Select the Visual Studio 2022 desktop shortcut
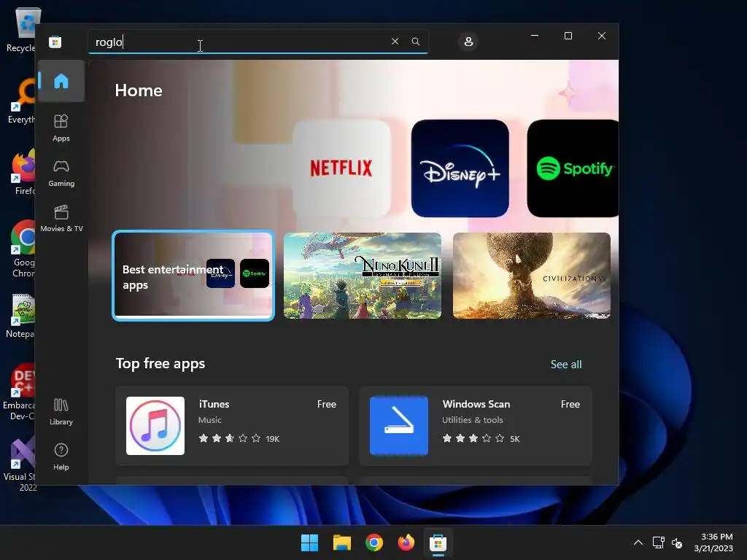This screenshot has width=747, height=560. [x=21, y=464]
